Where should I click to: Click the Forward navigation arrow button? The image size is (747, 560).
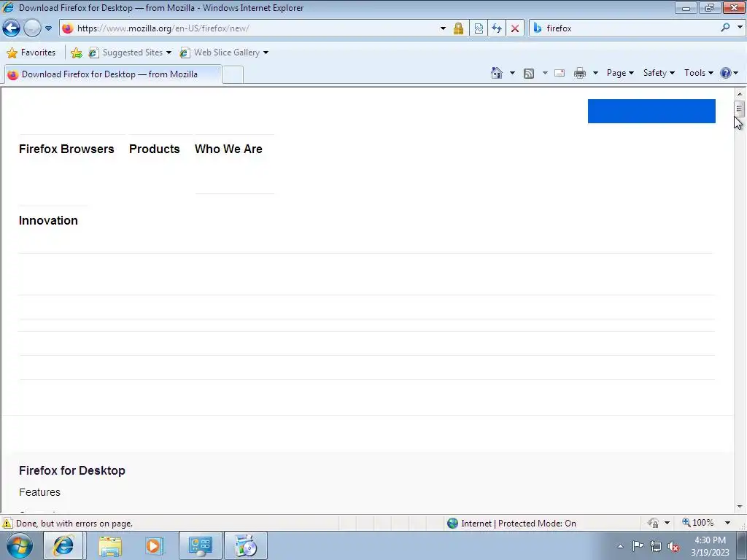[x=32, y=28]
